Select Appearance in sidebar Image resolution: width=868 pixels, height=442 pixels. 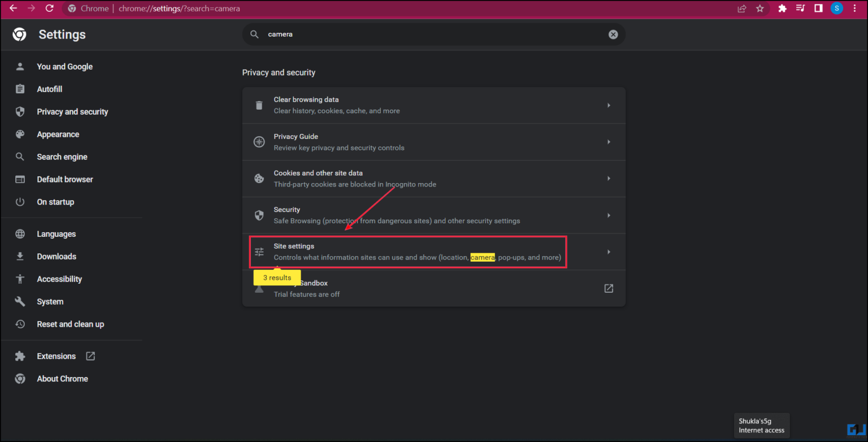tap(58, 135)
